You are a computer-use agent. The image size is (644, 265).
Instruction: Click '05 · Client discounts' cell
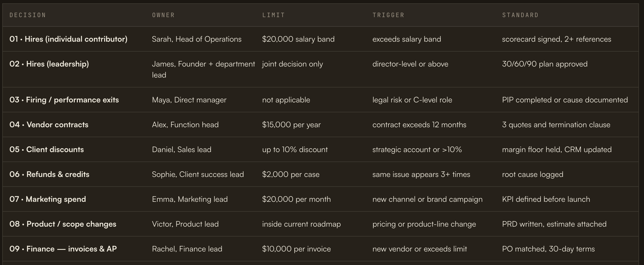click(x=46, y=149)
